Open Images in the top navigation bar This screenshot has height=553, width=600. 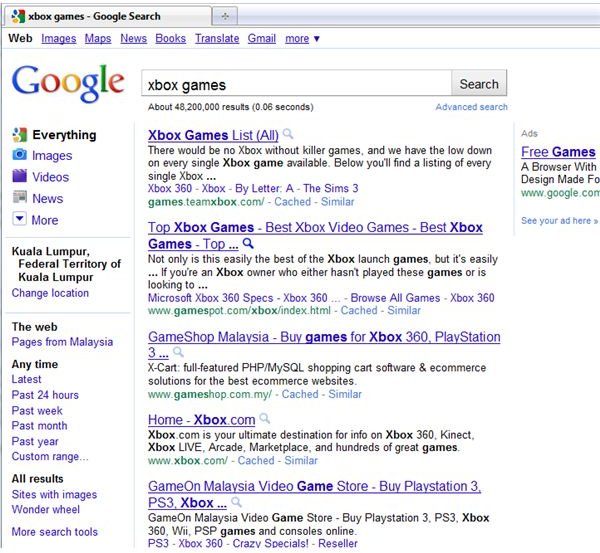click(x=59, y=39)
